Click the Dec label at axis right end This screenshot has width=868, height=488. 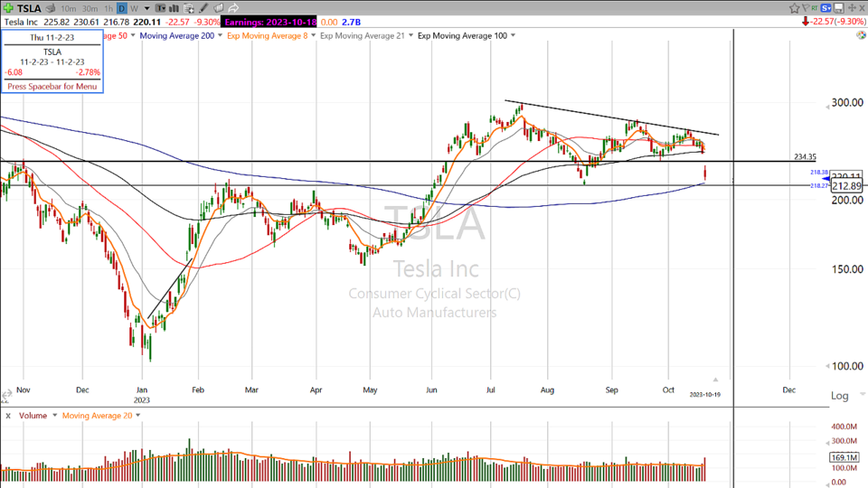tap(788, 390)
